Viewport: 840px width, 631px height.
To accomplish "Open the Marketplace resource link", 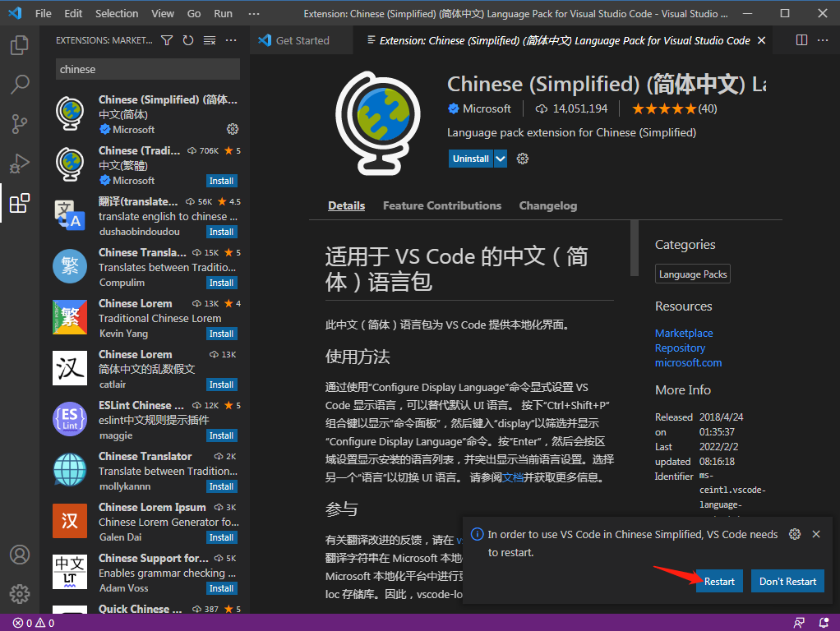I will click(684, 334).
